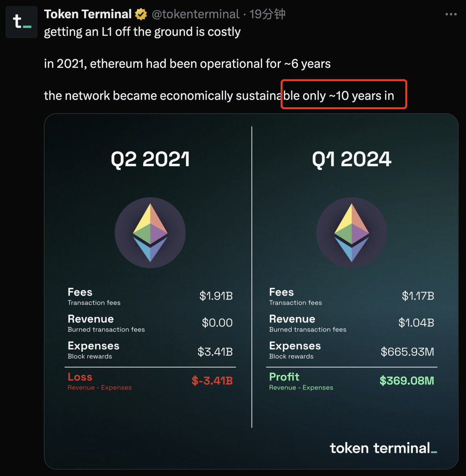Screen dimensions: 466x476
Task: Click the Ethereum logo under Q2 2021
Action: 150,233
